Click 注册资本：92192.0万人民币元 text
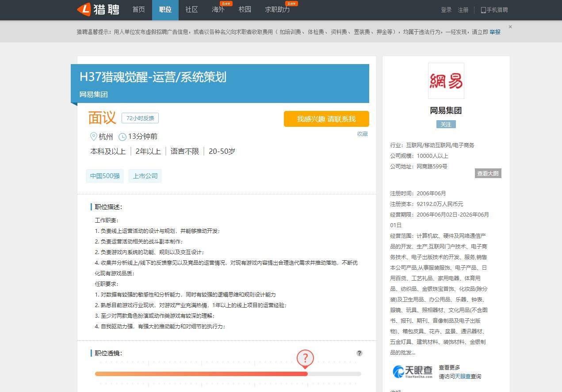Viewport: 562px width, 392px height. point(427,204)
